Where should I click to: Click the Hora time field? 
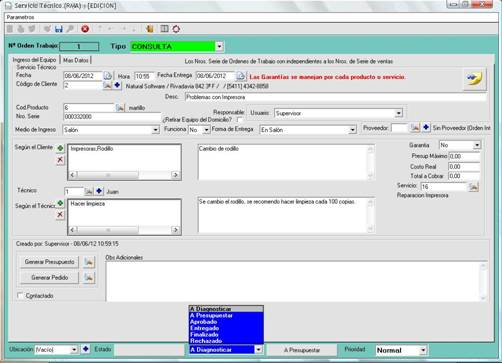(144, 76)
